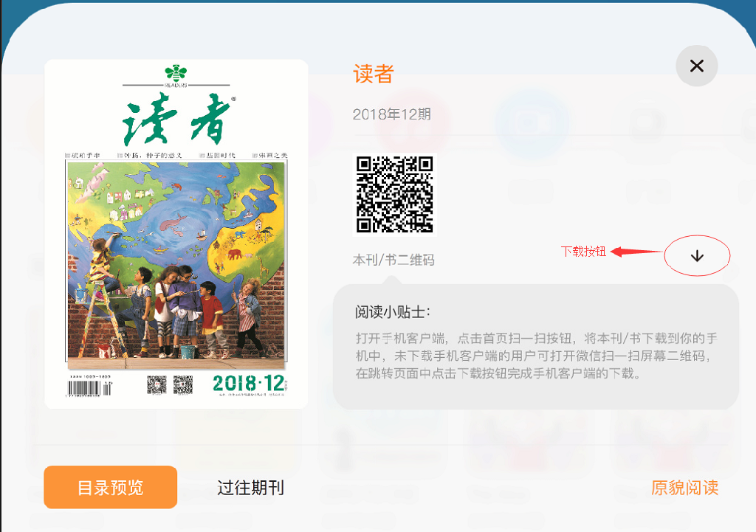
Task: Click the red arrow pointing to download
Action: 636,252
